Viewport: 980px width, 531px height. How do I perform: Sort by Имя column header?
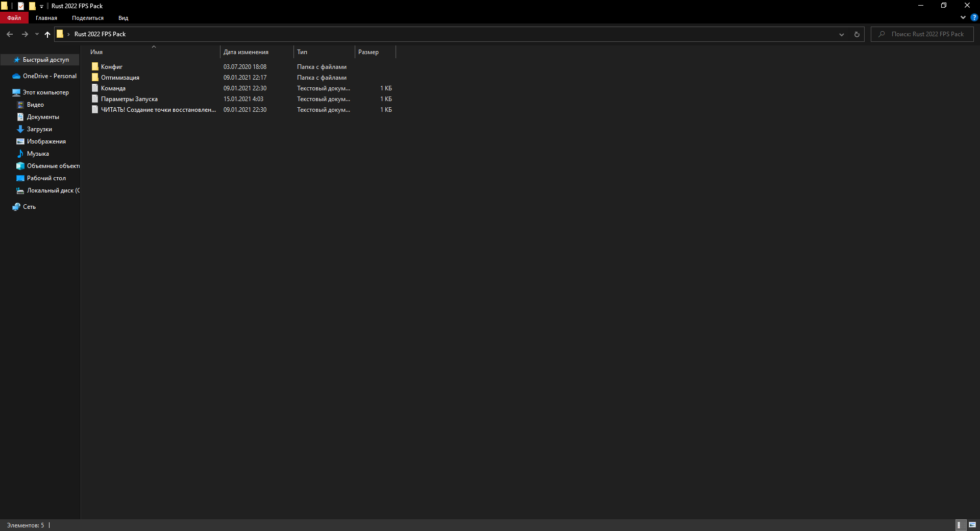coord(153,52)
